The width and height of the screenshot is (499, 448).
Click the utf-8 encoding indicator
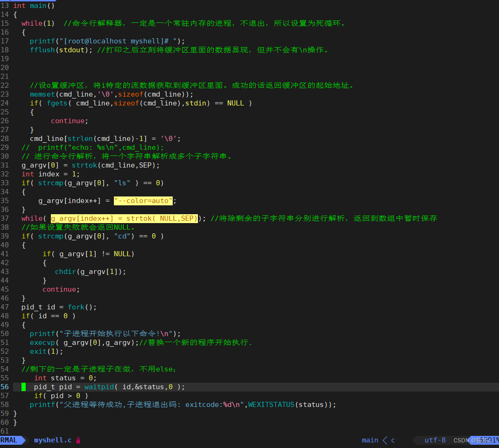coord(435,441)
